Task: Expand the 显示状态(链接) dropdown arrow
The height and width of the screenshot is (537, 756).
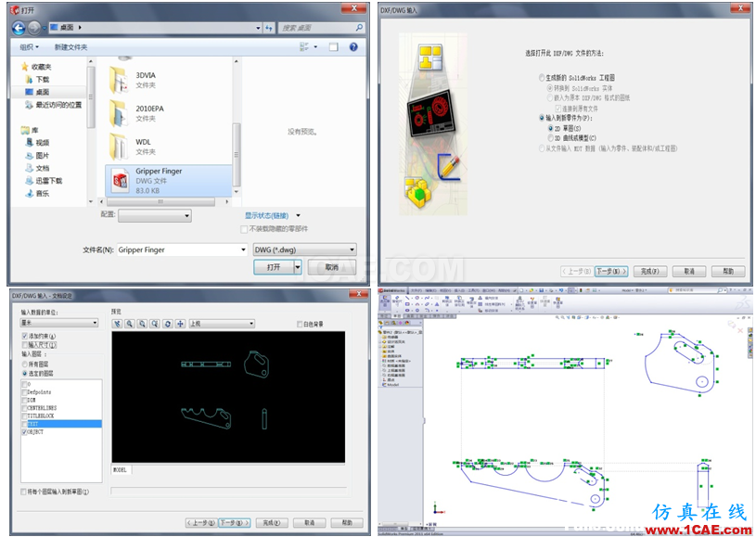Action: 298,215
